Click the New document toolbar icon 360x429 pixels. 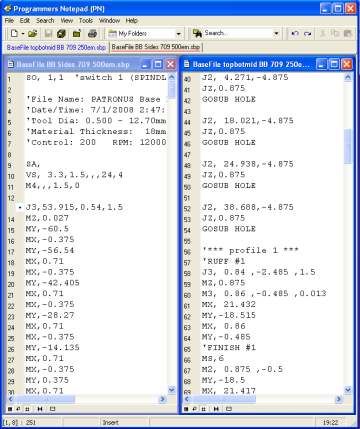(14, 33)
